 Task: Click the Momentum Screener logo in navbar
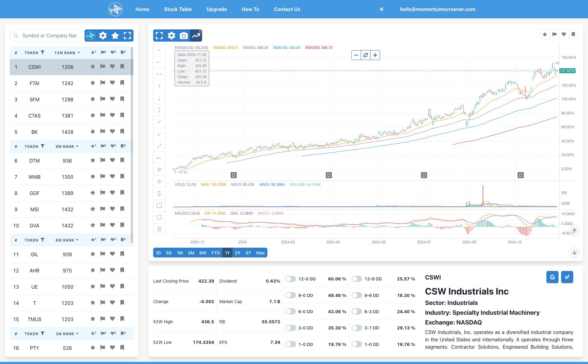click(115, 9)
